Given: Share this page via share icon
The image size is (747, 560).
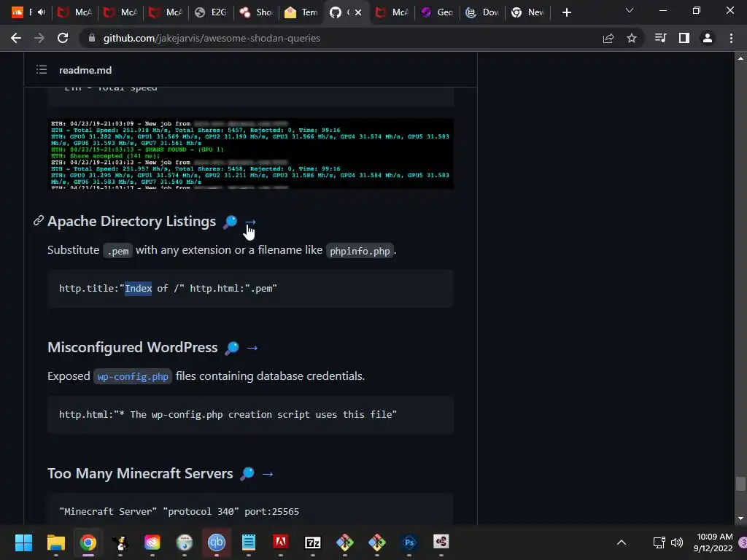Looking at the screenshot, I should (x=608, y=38).
